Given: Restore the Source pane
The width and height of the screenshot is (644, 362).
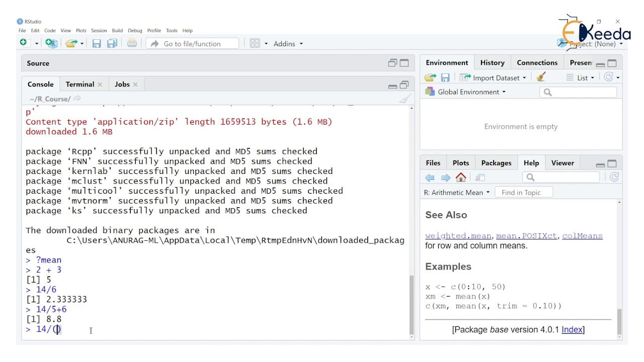Looking at the screenshot, I should [x=392, y=63].
